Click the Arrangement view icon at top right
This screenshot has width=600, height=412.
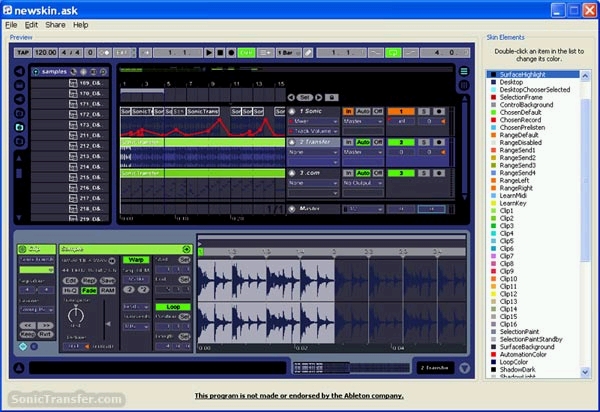(x=464, y=71)
